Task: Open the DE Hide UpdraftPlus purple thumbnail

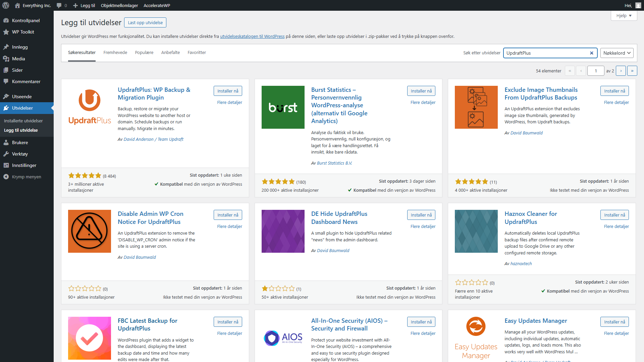Action: pyautogui.click(x=283, y=231)
